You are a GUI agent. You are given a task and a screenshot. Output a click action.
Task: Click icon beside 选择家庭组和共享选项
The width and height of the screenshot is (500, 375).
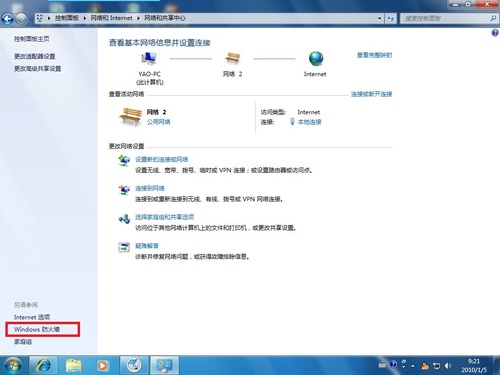click(124, 219)
